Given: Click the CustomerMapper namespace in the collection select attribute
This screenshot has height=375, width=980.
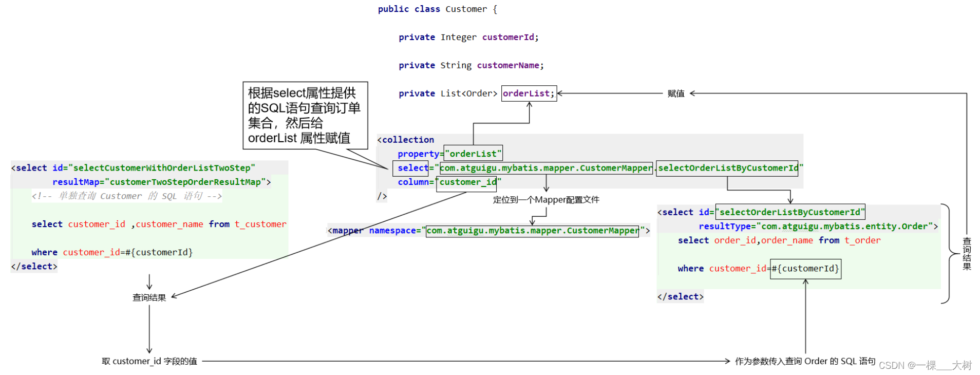Looking at the screenshot, I should click(x=546, y=168).
